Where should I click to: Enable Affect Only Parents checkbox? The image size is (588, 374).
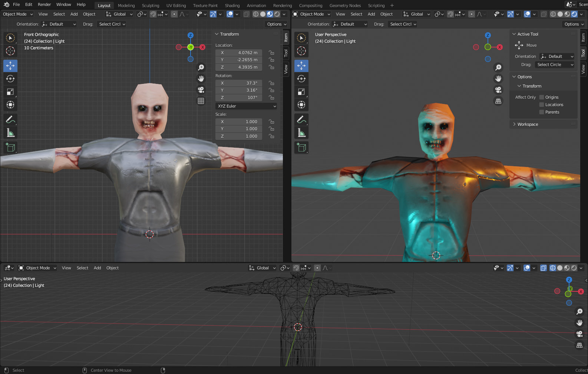click(x=542, y=112)
